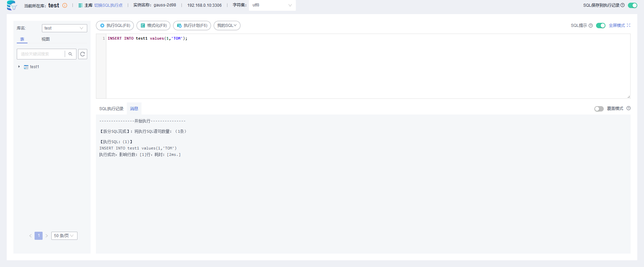Click 执行计划(F6) button
The image size is (644, 267).
[192, 26]
